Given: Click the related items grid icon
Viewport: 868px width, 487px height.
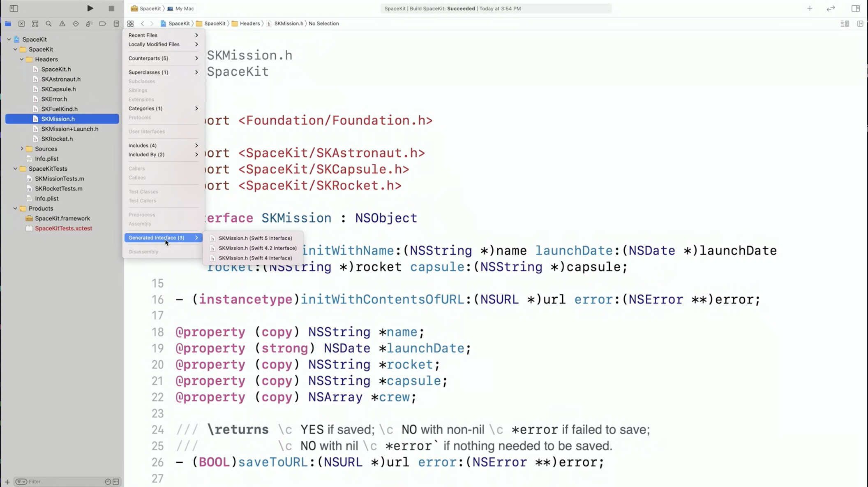Looking at the screenshot, I should pos(130,23).
